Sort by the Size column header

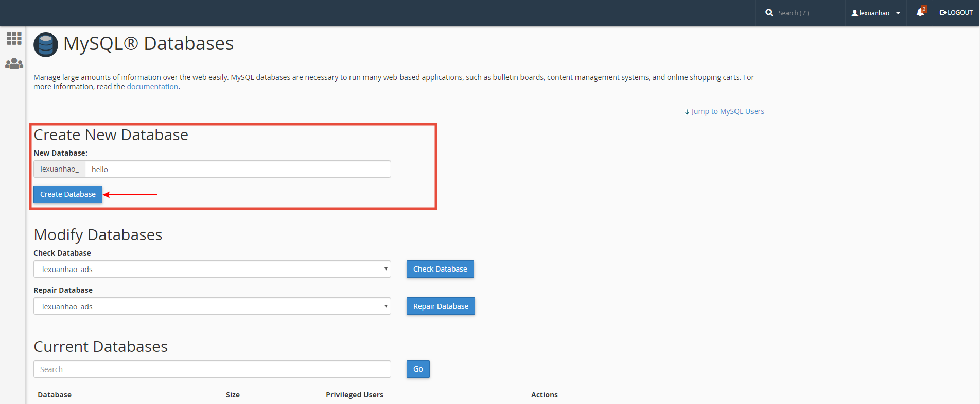click(233, 395)
